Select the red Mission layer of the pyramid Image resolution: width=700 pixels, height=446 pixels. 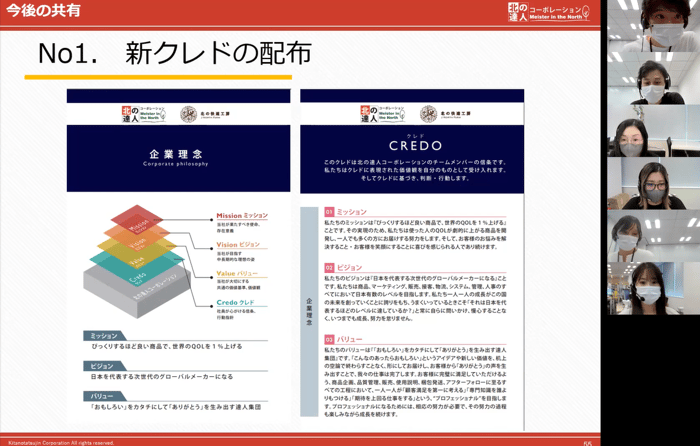pyautogui.click(x=137, y=219)
